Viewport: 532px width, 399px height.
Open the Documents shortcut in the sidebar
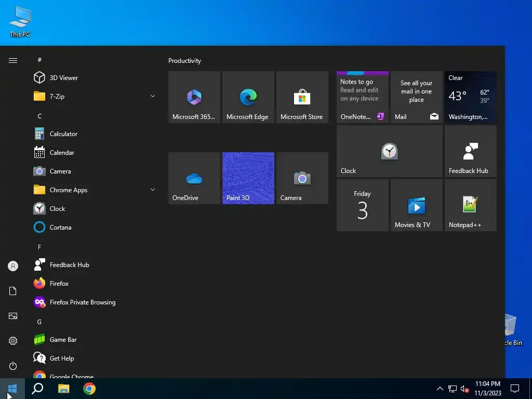[13, 291]
